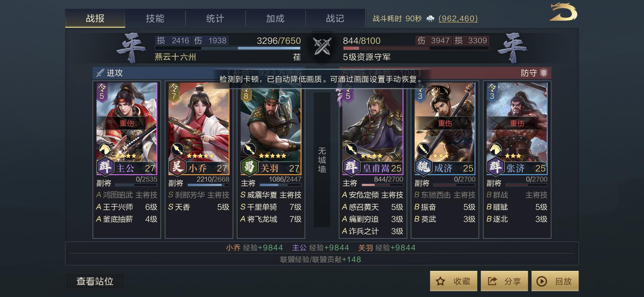Click the 魏 faction badge on 成济

(x=423, y=167)
